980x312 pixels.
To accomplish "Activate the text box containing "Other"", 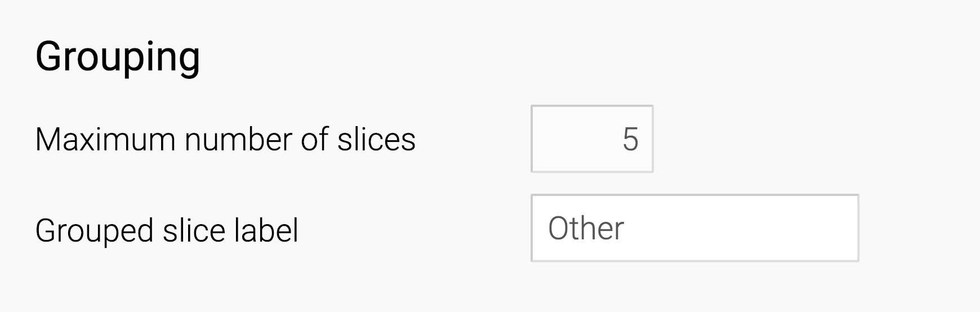I will pos(694,228).
